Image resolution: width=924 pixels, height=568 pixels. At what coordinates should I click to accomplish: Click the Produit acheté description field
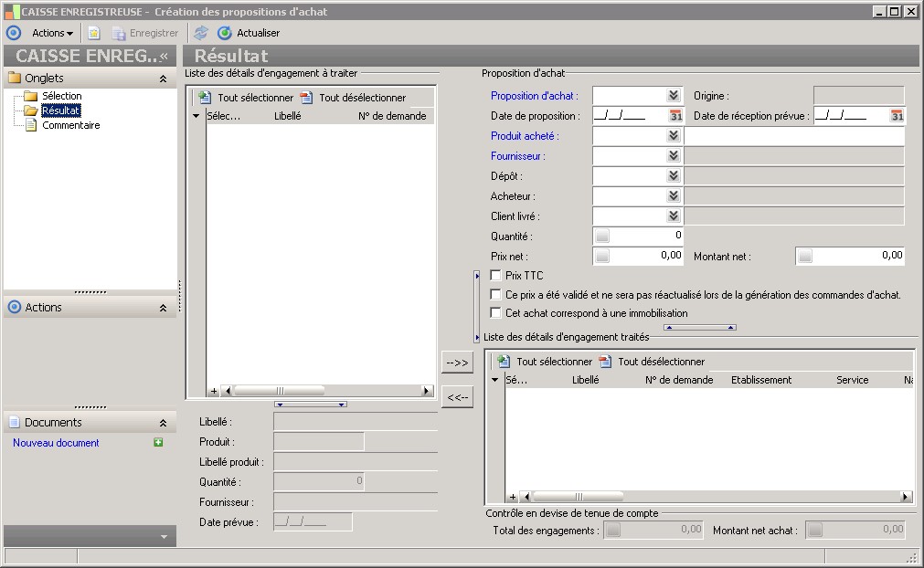point(793,136)
